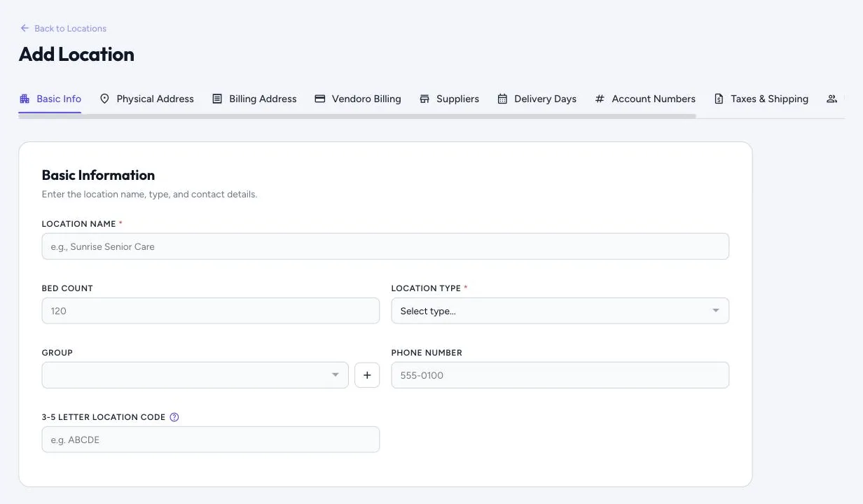Click the PHONE NUMBER label
Viewport: 863px width, 504px height.
click(427, 353)
